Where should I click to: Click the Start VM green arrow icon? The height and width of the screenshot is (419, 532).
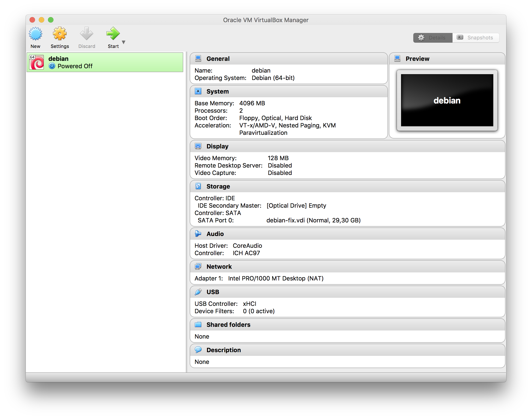(x=114, y=35)
